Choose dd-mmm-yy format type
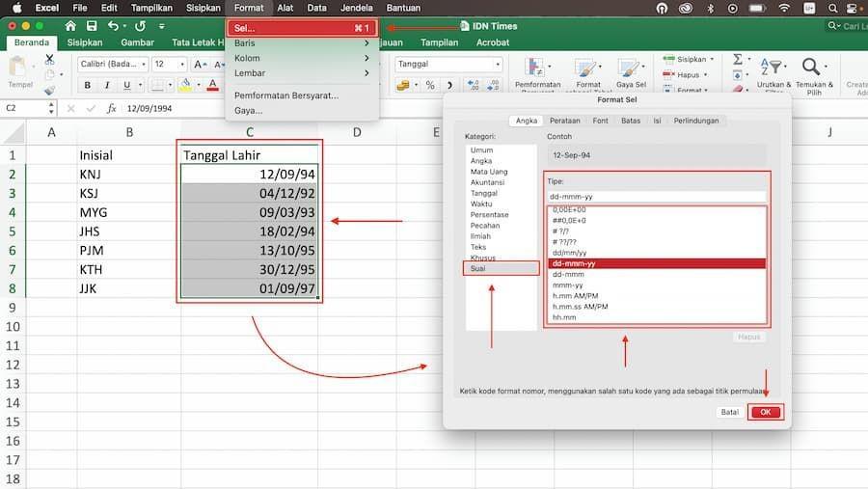Viewport: 868px width, 489px height. tap(657, 263)
